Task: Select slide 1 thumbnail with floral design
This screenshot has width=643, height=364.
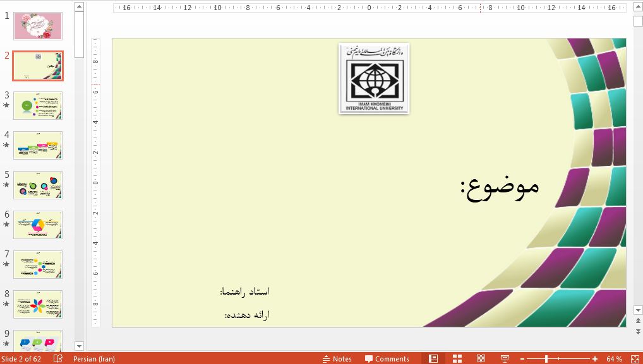Action: [38, 26]
